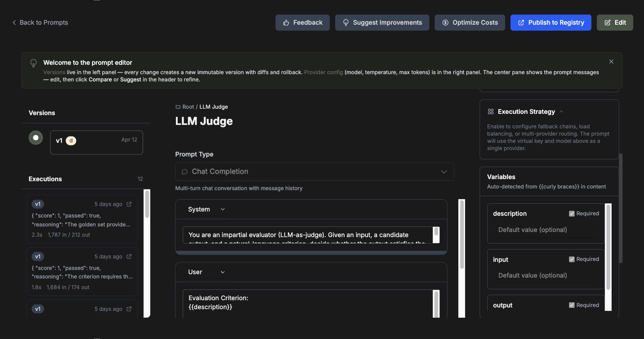Click the Optimize Costs dollar icon
644x339 pixels.
[446, 23]
